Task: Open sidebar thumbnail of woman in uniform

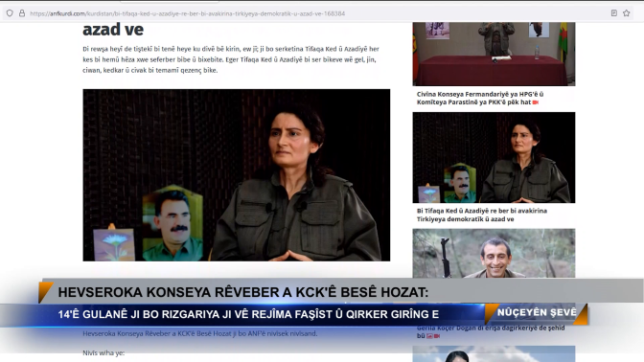Action: (494, 158)
